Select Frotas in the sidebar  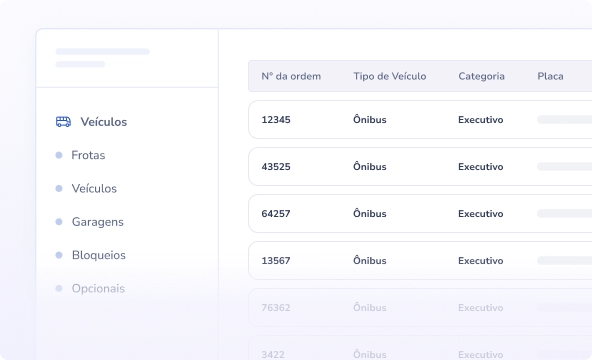coord(88,155)
